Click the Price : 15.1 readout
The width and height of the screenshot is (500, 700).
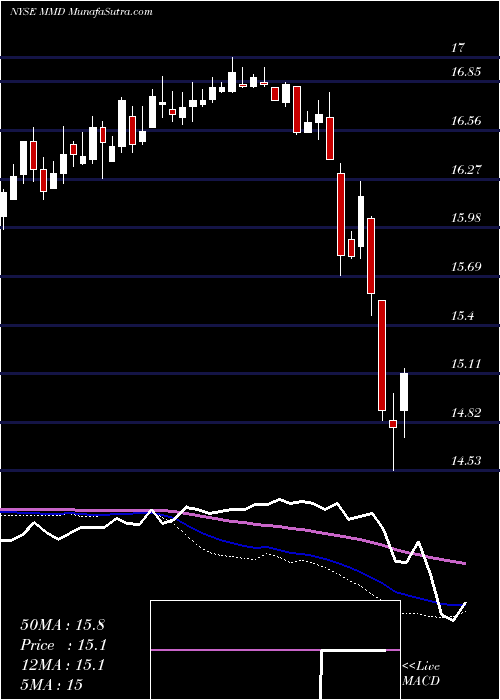(x=62, y=645)
